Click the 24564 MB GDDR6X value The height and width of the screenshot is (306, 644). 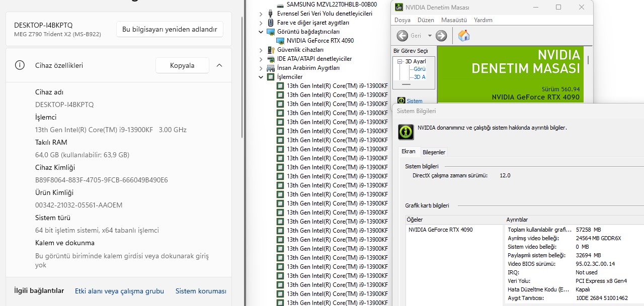click(599, 238)
